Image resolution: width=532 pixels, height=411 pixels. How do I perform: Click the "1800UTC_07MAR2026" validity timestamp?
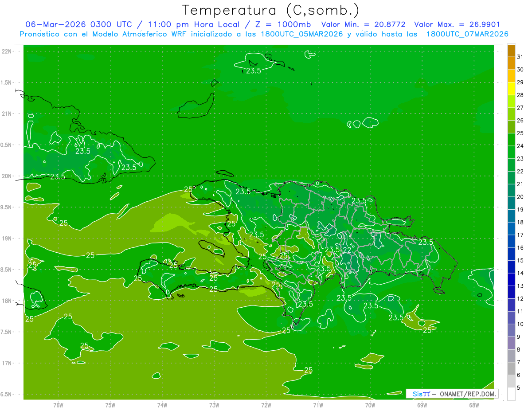[467, 34]
